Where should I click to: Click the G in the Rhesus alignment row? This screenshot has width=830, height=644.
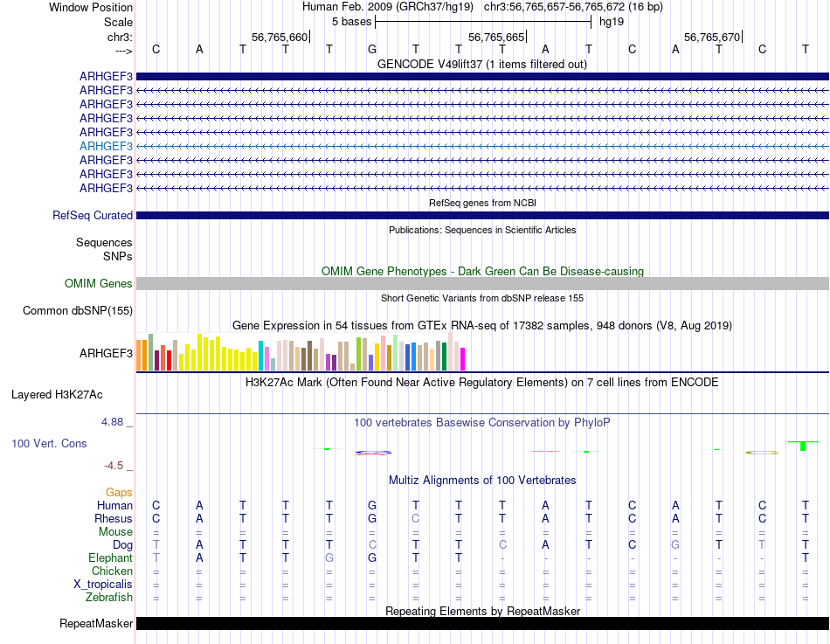372,518
